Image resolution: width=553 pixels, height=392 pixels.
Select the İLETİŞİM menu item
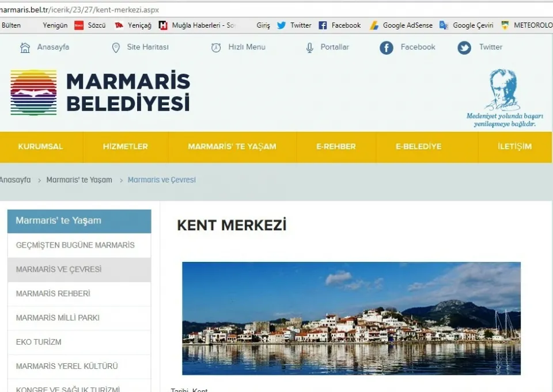[x=514, y=147]
